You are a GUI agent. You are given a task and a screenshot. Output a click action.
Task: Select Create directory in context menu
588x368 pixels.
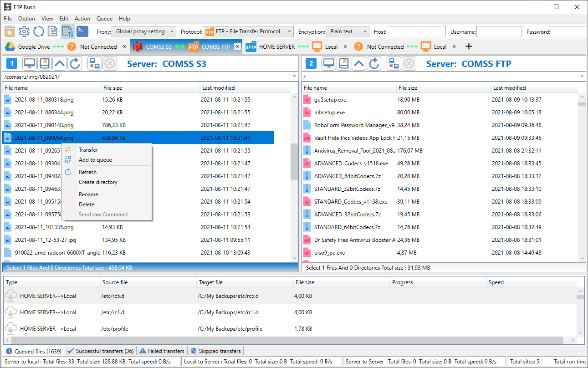click(x=107, y=182)
